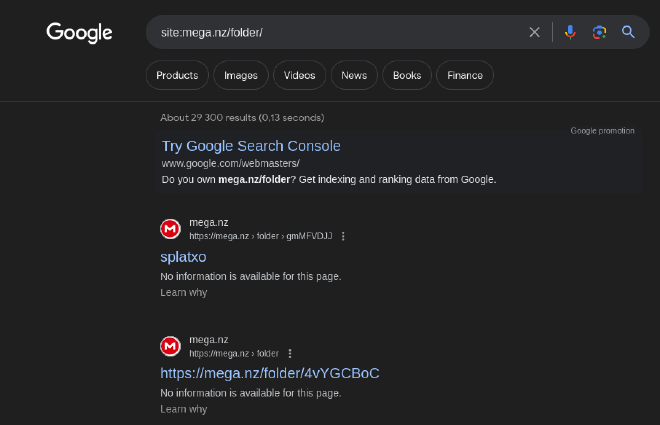Click Learn why under the splatxo result

(x=184, y=292)
